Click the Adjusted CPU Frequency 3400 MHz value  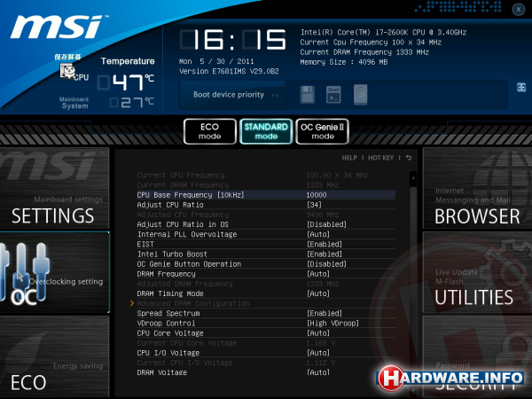pos(323,215)
